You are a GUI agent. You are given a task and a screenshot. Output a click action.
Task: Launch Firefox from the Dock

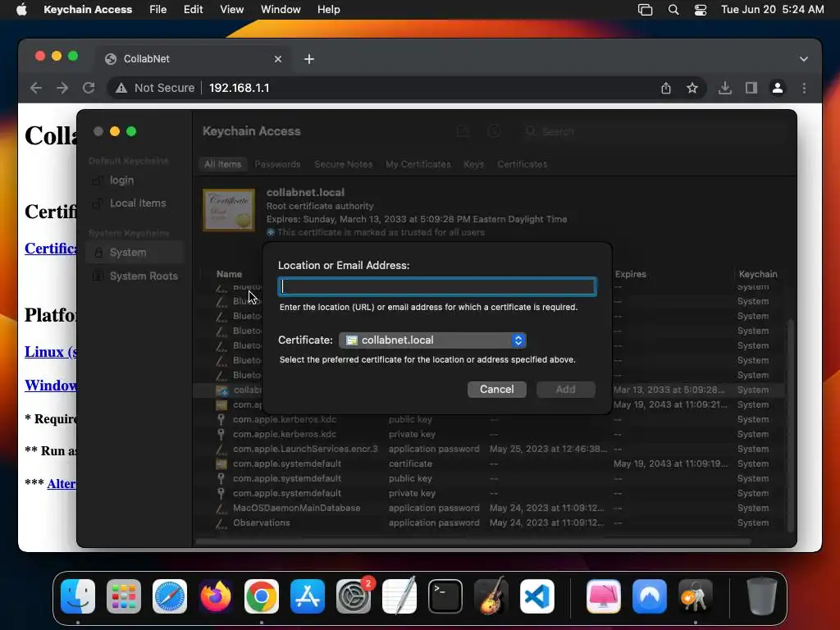216,596
